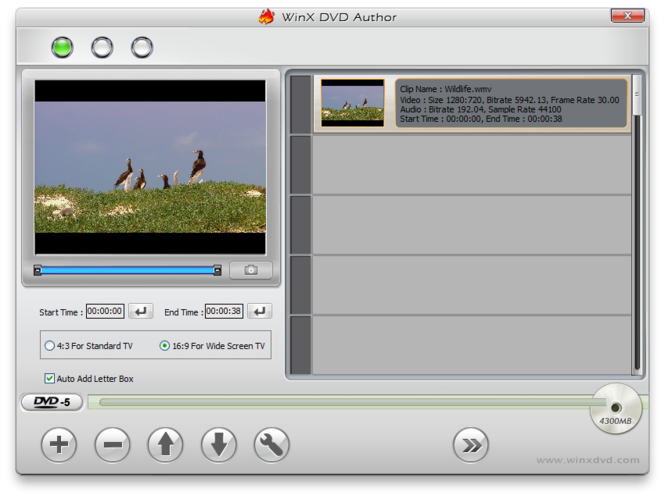Apply End Time with its enter-arrow button

(260, 311)
